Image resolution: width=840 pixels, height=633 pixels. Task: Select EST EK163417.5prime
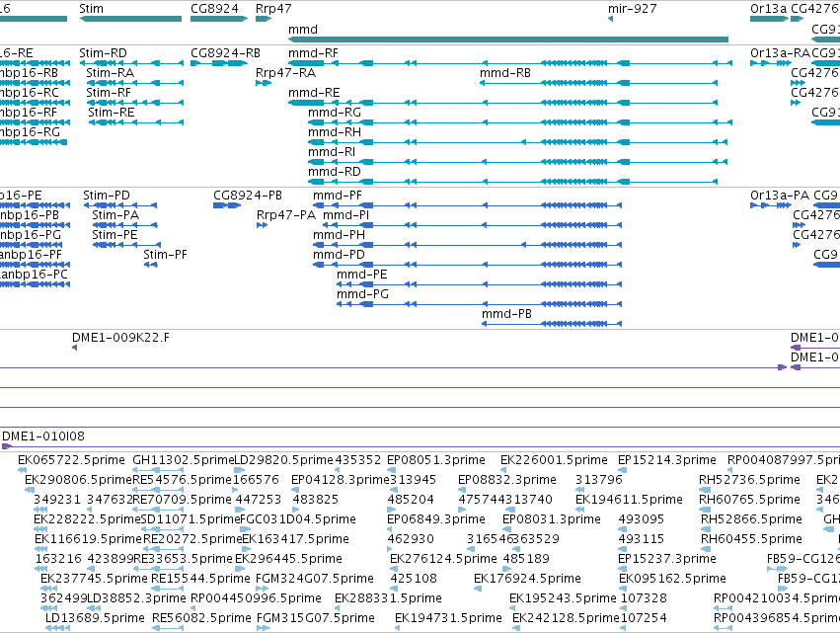click(296, 540)
